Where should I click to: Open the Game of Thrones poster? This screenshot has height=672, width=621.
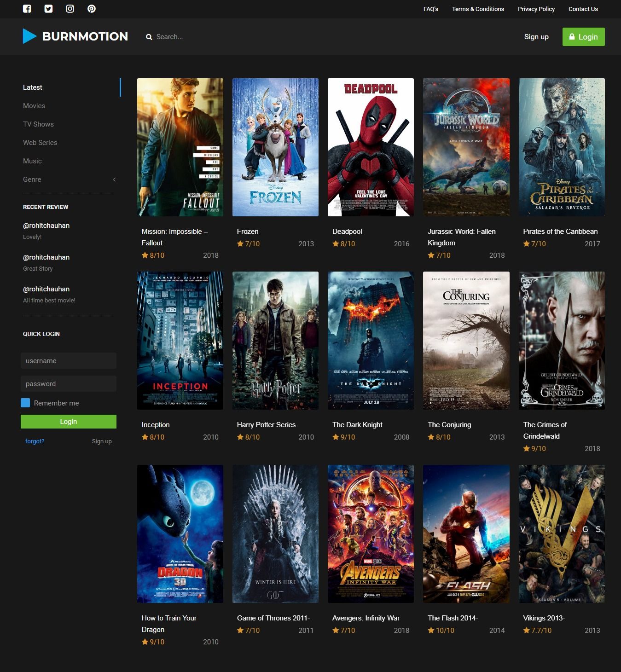point(275,534)
